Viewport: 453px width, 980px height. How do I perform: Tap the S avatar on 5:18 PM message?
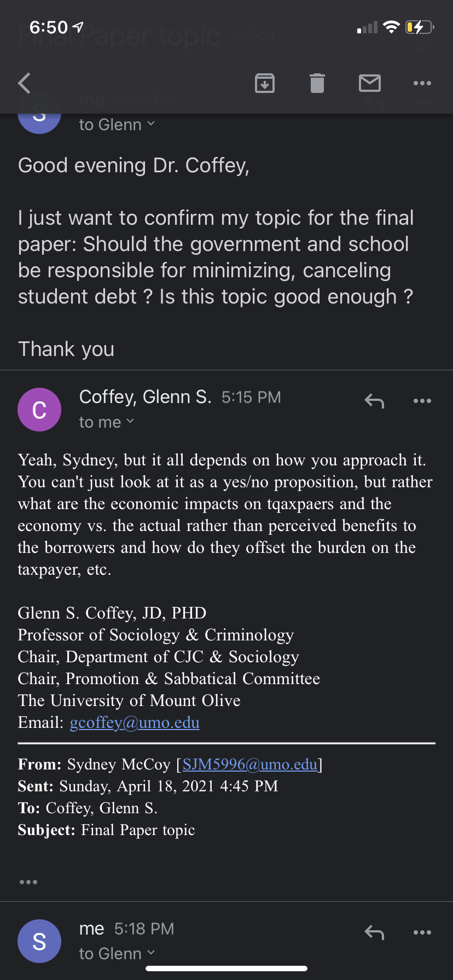click(39, 941)
